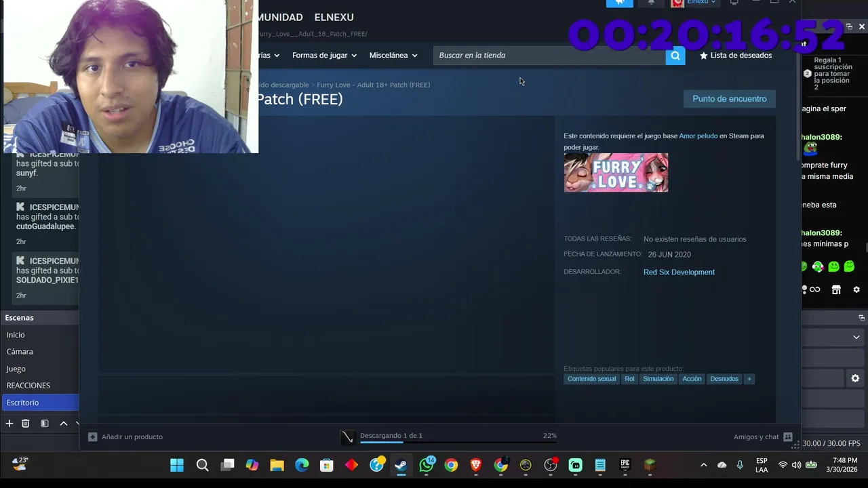Image resolution: width=868 pixels, height=488 pixels.
Task: Add a scene with plus icon in OBS
Action: pyautogui.click(x=9, y=424)
